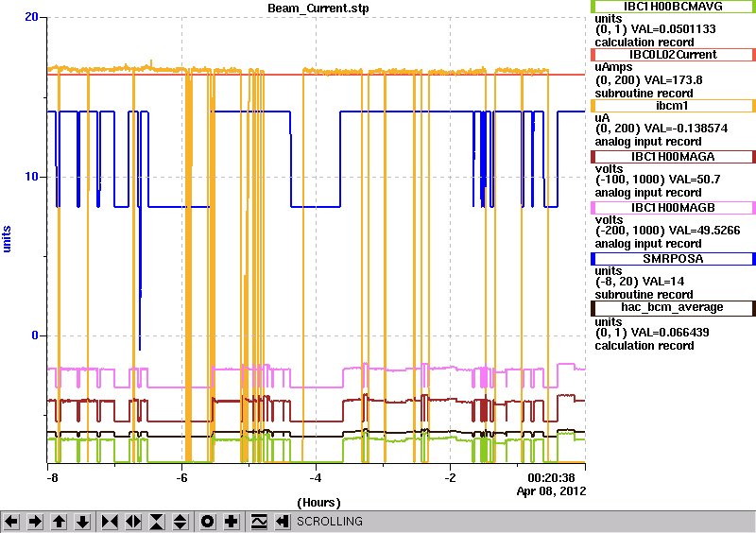Expand the vertical axis diamond icon
The image size is (756, 533).
coord(180,522)
